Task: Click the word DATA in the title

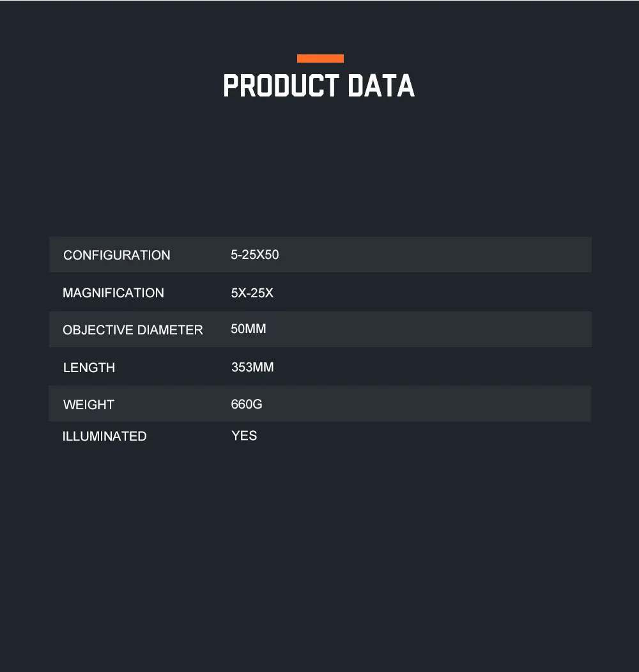Action: [381, 86]
